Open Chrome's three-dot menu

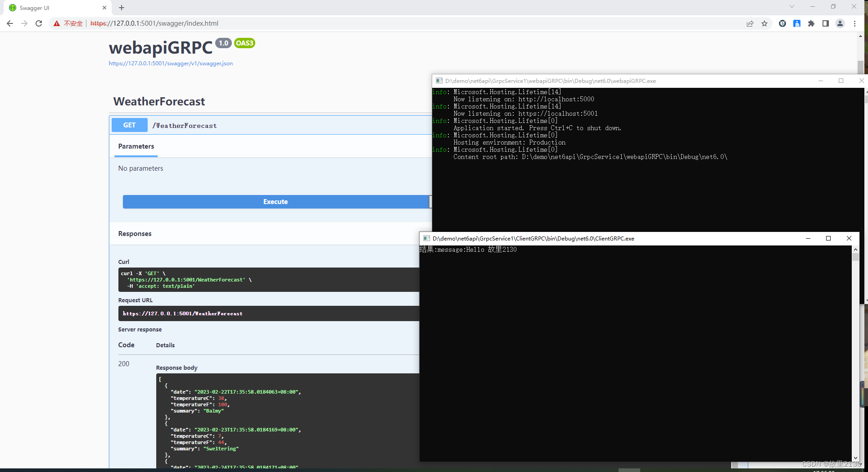(854, 23)
